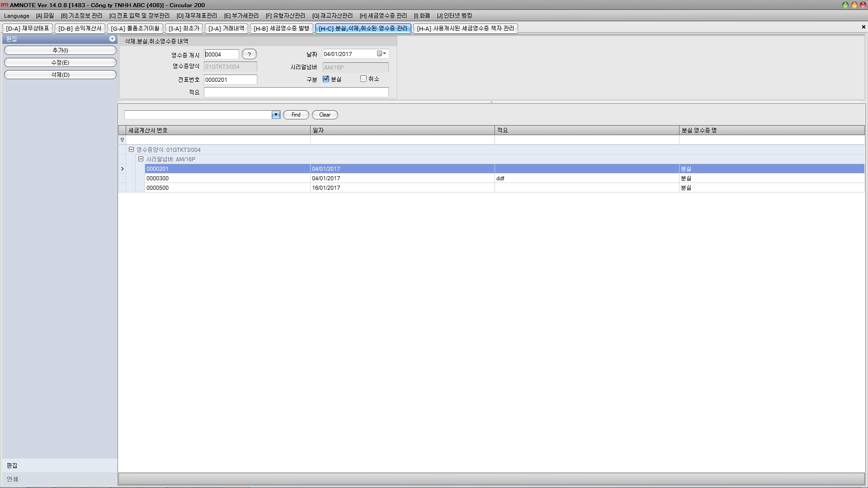Screen dimensions: 868x488
Task: Toggle the 분실 checkbox
Action: tap(326, 79)
